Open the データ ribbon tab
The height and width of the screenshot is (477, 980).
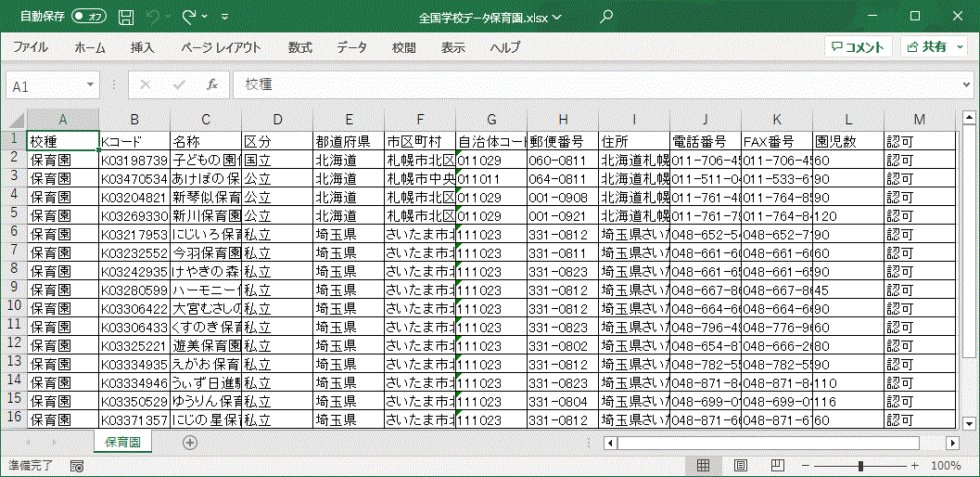(x=351, y=47)
